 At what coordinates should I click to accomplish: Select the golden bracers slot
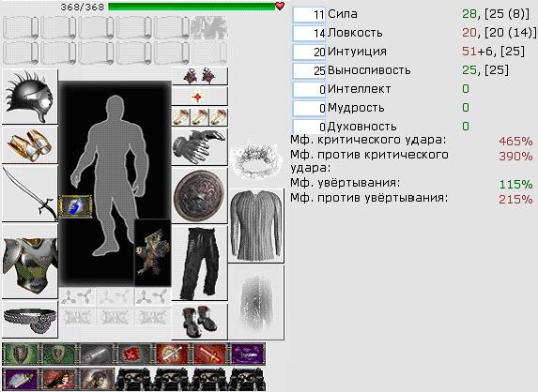30,144
